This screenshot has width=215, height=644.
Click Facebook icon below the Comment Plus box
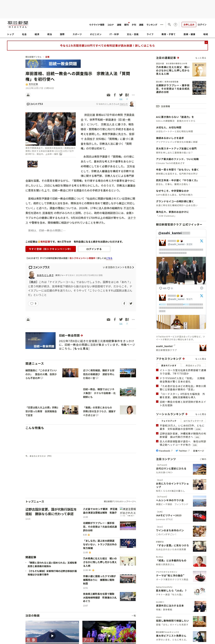point(115,319)
